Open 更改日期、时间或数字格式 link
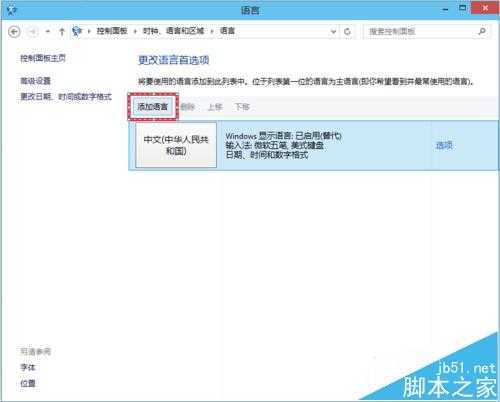The image size is (500, 402). 66,97
